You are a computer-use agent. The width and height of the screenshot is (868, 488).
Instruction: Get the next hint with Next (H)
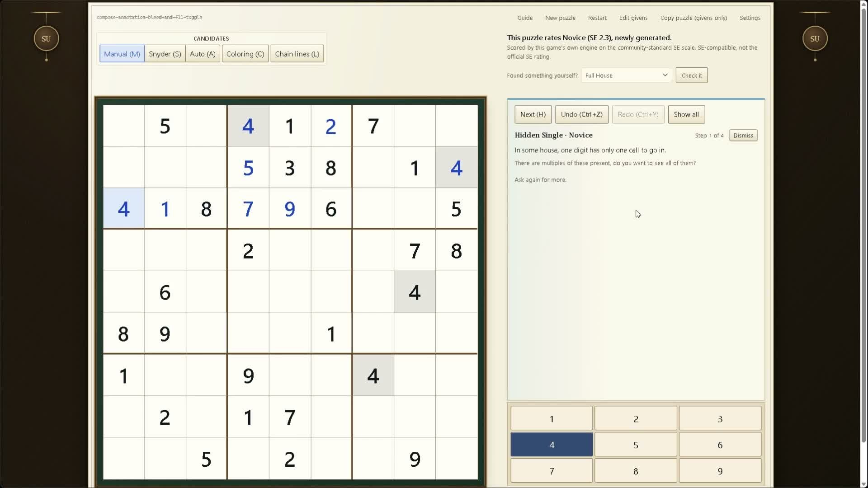[x=533, y=115]
